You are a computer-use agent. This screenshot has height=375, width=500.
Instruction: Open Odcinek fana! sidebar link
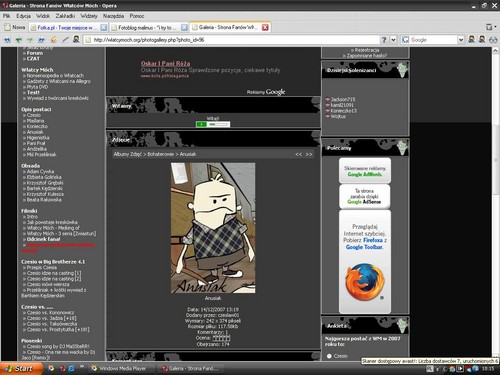pos(43,239)
